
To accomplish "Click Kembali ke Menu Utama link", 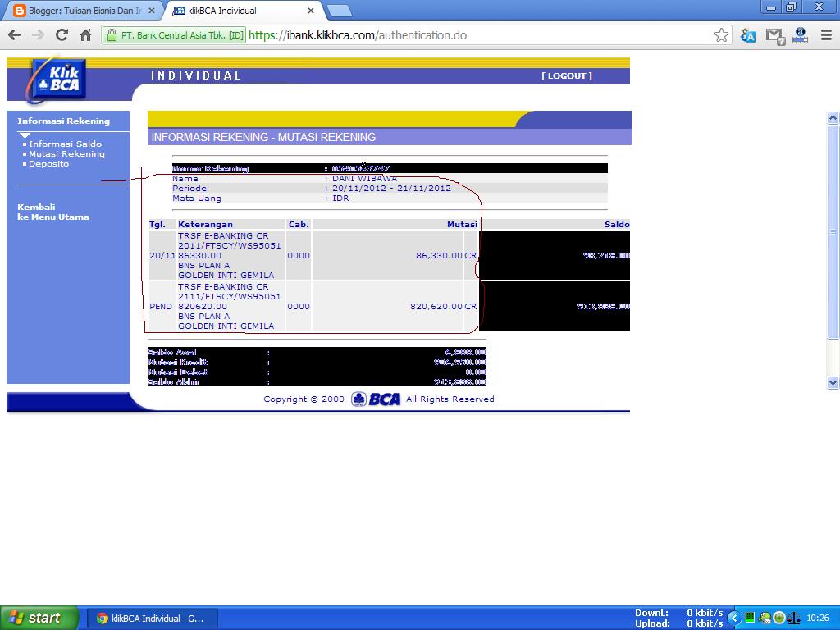I will point(53,212).
